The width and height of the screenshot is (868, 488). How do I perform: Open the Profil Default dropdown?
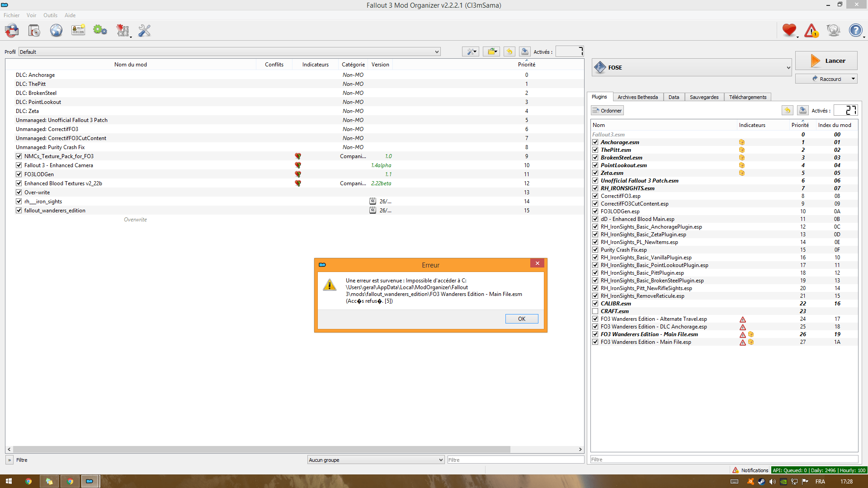[229, 52]
